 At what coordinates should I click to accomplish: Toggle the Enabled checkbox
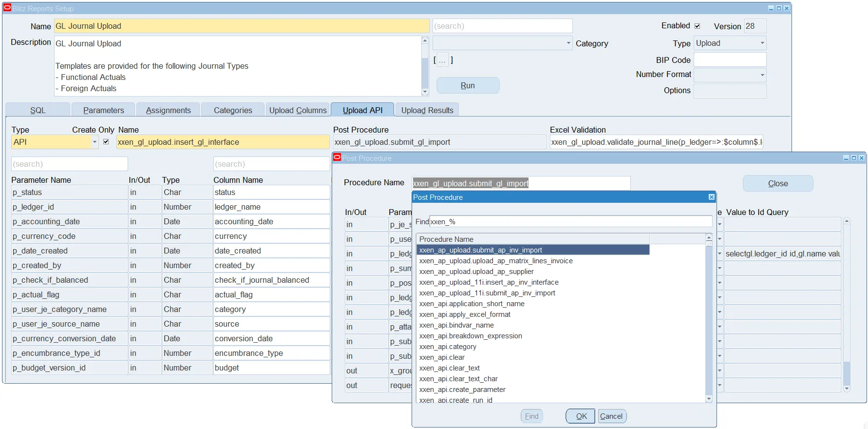tap(697, 26)
